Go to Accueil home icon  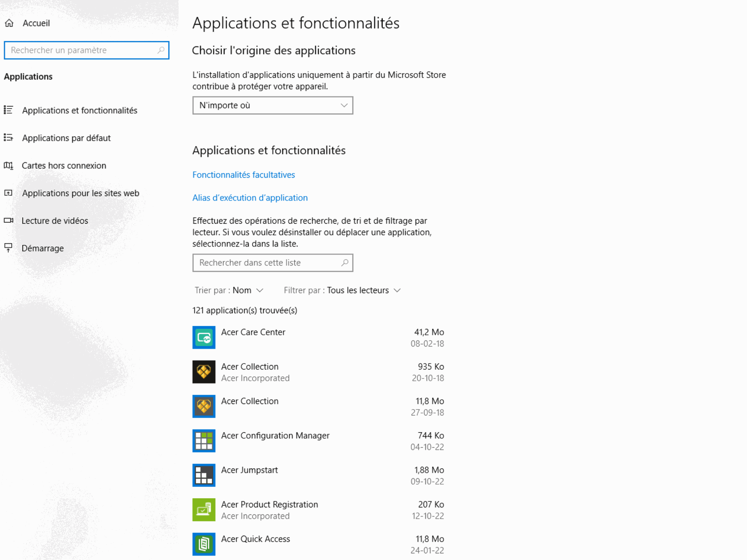coord(9,23)
